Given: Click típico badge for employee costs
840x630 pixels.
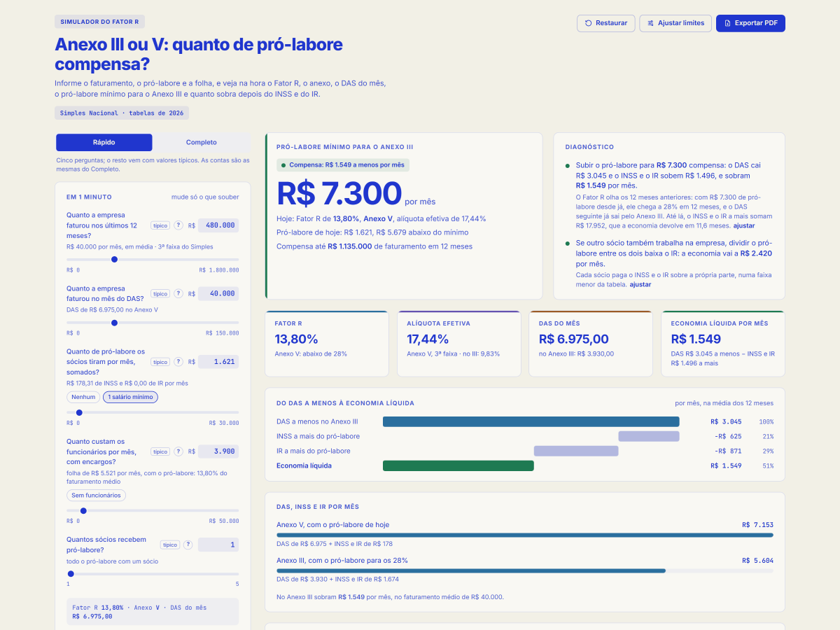Looking at the screenshot, I should click(160, 451).
